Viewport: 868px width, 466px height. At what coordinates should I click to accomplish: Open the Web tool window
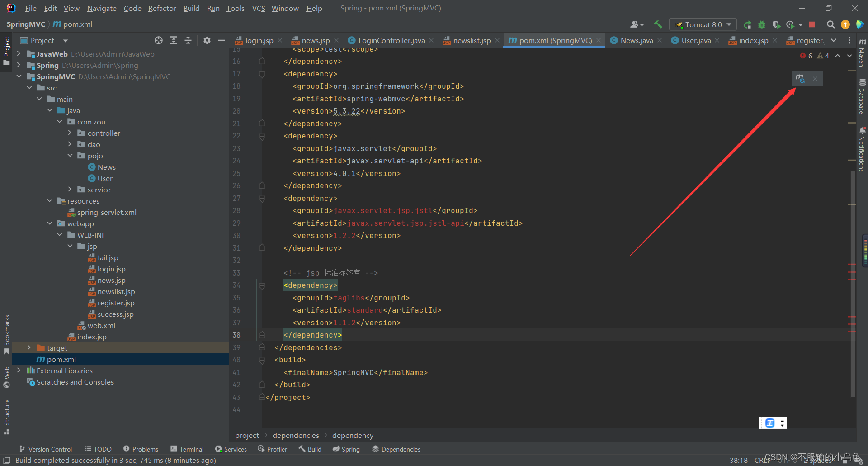click(x=6, y=377)
